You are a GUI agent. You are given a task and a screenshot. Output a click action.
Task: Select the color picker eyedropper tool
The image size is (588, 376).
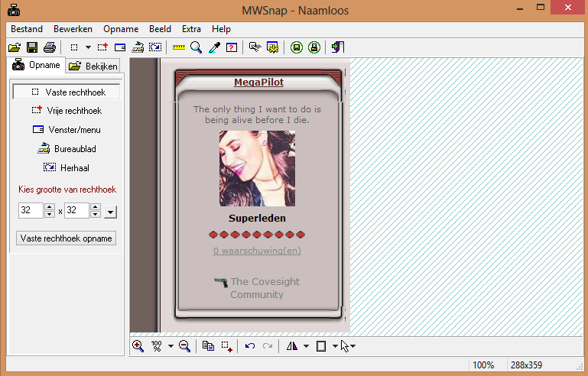214,47
